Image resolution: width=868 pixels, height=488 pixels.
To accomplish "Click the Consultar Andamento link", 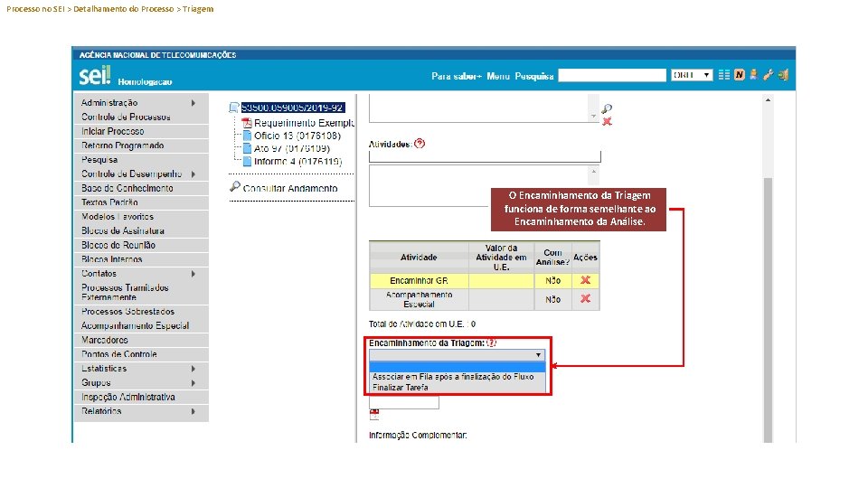I will click(290, 188).
